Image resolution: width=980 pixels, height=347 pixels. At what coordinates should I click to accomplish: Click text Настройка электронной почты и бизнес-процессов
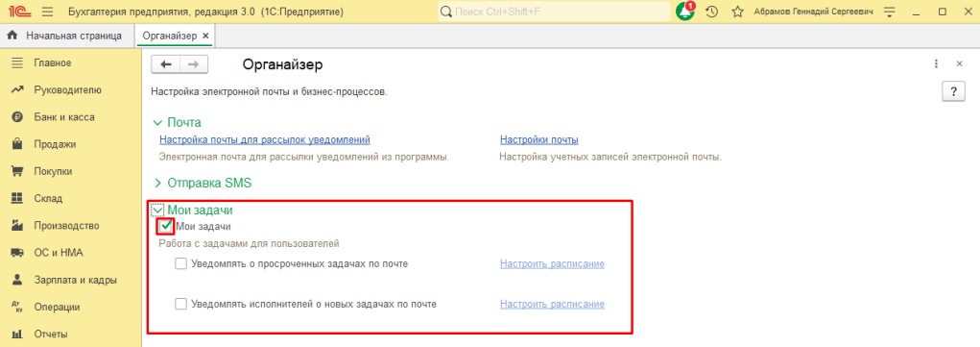(270, 92)
